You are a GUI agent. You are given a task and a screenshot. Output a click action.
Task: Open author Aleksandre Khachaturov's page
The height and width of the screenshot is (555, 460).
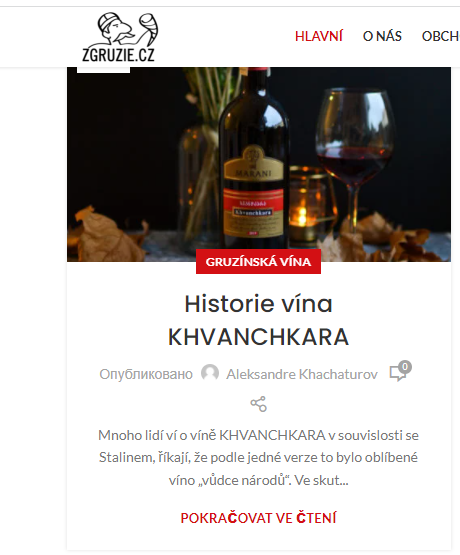coord(302,374)
